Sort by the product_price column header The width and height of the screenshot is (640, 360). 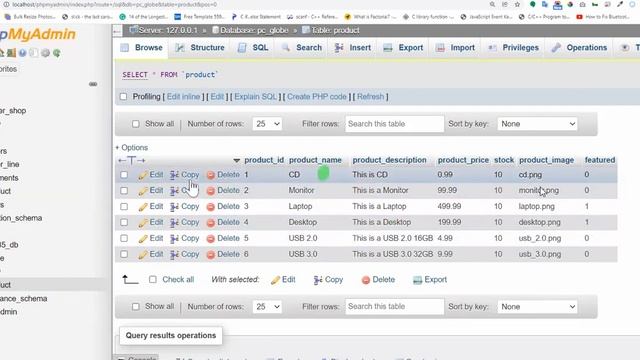(x=463, y=160)
